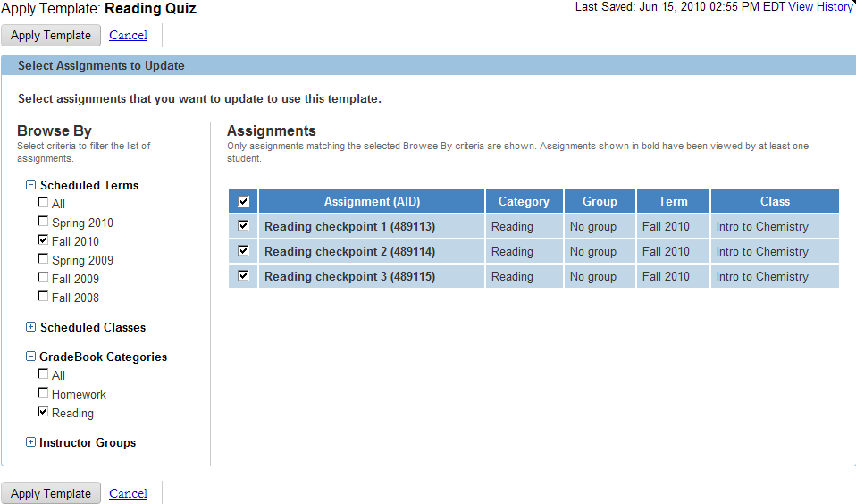856x504 pixels.
Task: Click the top Apply Template button
Action: tap(51, 36)
